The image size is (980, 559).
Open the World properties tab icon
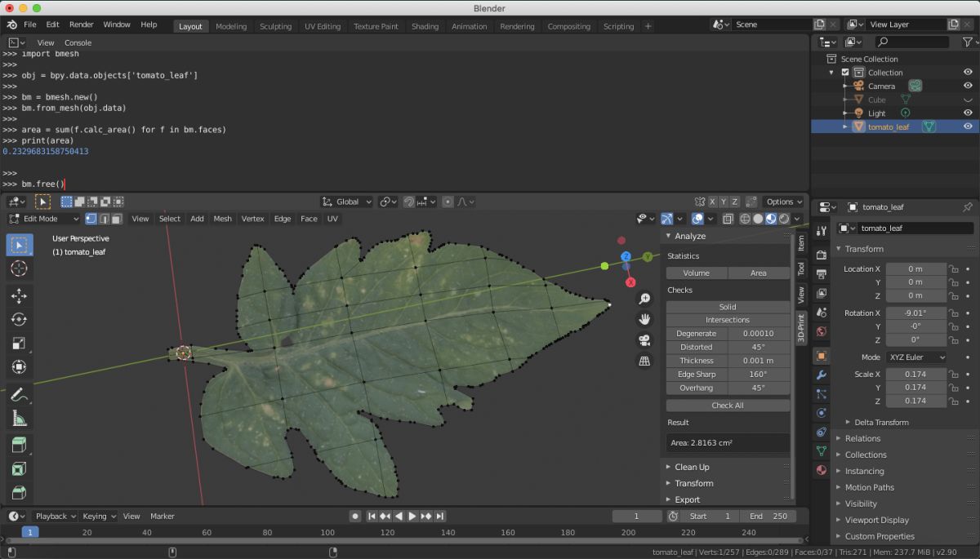pyautogui.click(x=821, y=331)
